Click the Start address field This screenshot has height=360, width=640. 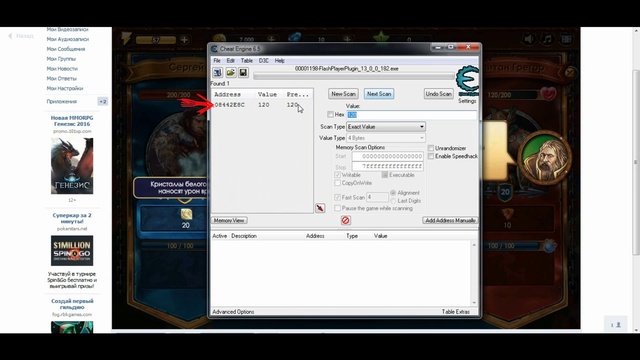(387, 156)
